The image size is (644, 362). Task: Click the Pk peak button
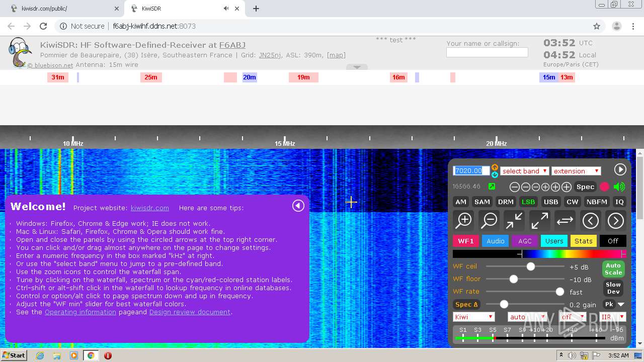point(609,304)
